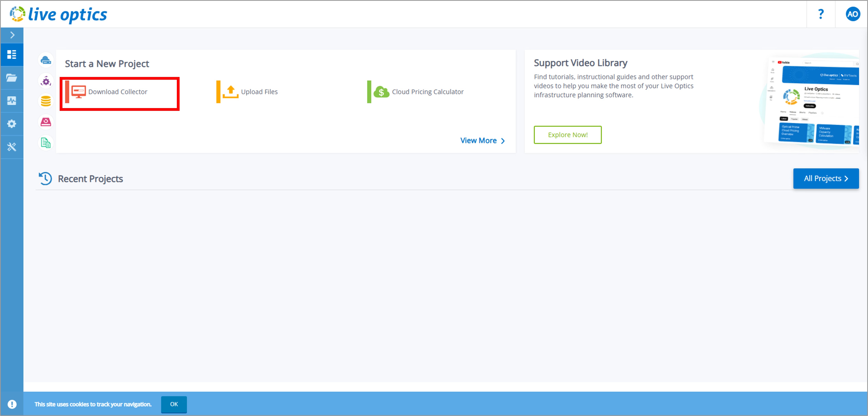Select the purple gear workload category icon

(46, 81)
